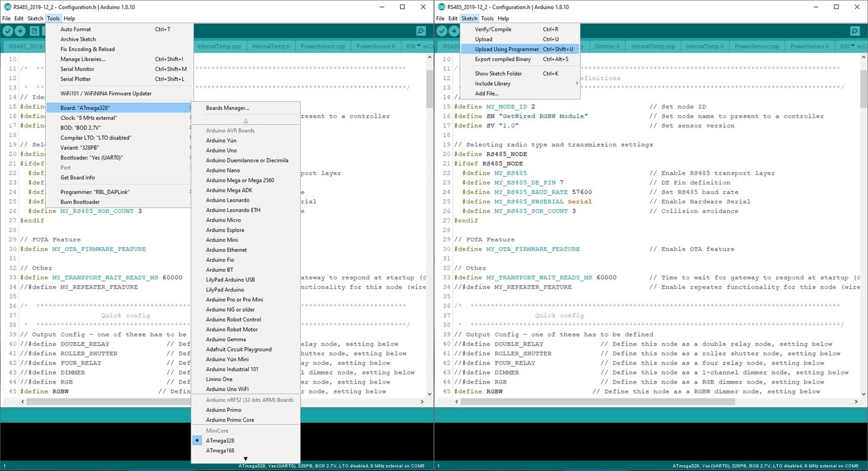Select the ATmega328 board radio option

coord(197,441)
